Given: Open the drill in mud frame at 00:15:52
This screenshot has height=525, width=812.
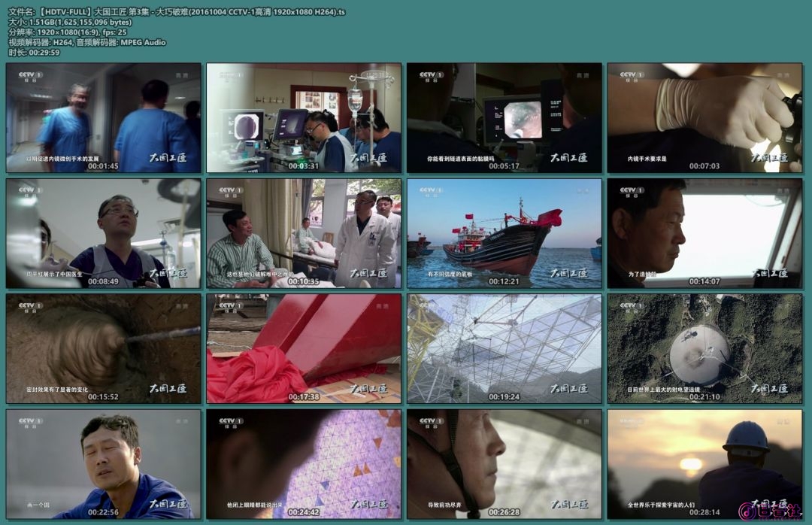Looking at the screenshot, I should (104, 349).
